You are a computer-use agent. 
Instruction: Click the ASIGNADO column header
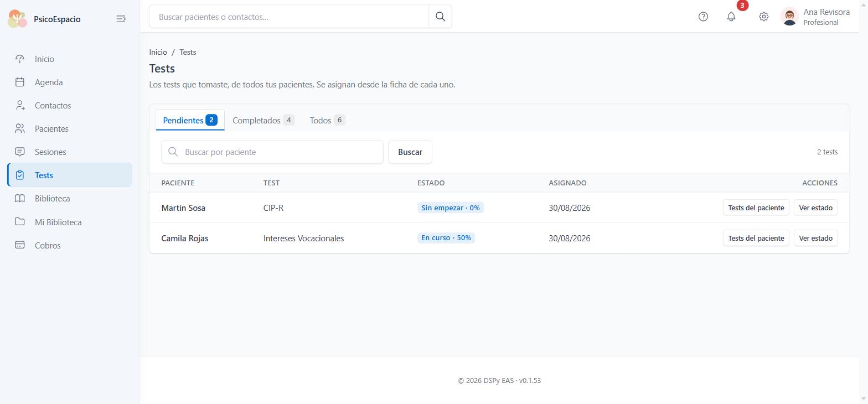click(x=567, y=183)
